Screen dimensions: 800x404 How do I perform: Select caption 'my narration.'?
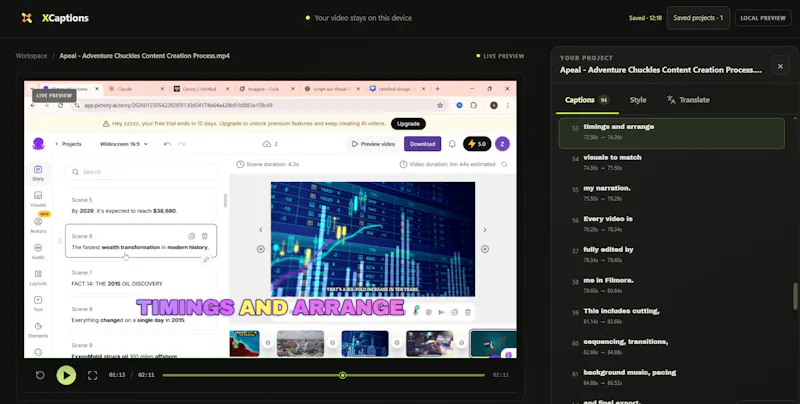[x=671, y=193]
